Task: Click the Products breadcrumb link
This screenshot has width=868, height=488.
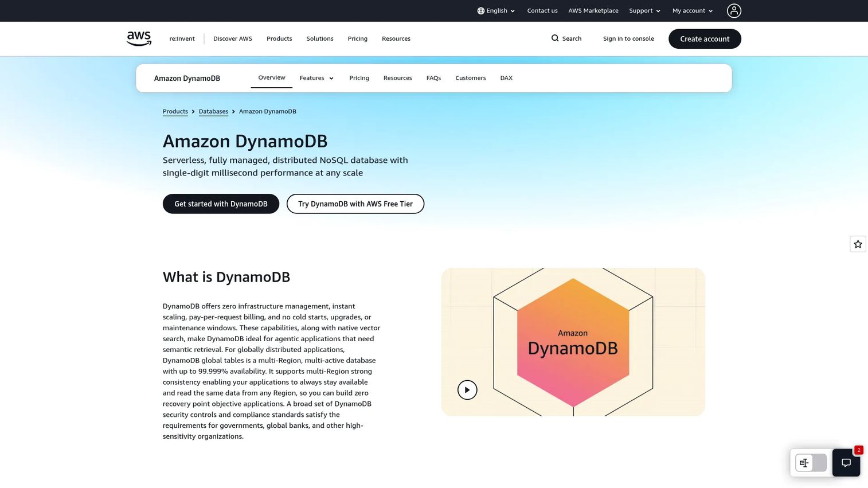Action: click(175, 112)
